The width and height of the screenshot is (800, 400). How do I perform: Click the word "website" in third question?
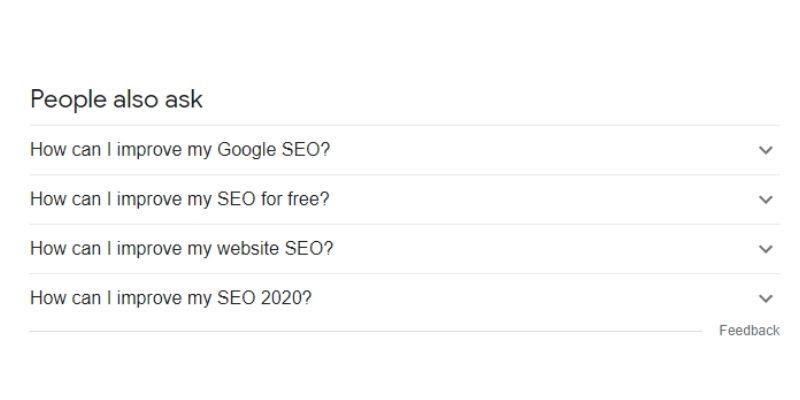click(x=248, y=249)
